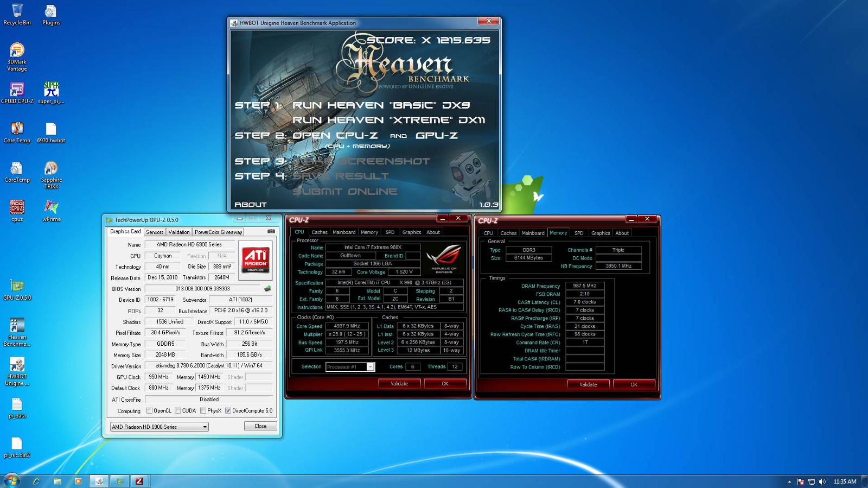Click the ATI Radeon logo in GPU-Z
The width and height of the screenshot is (868, 488).
point(256,261)
